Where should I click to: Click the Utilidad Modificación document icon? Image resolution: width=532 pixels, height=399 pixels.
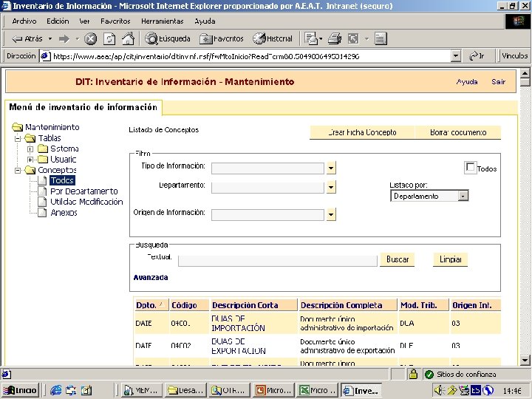42,202
